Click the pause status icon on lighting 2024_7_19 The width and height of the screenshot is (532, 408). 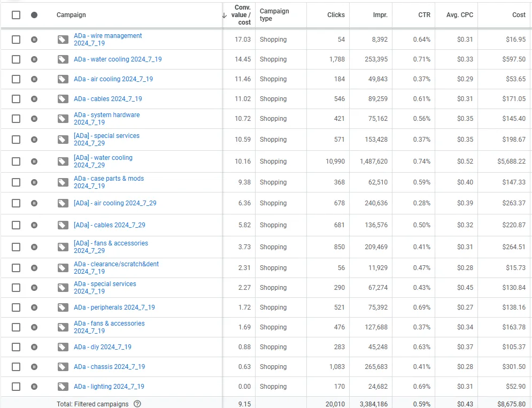[x=34, y=386]
